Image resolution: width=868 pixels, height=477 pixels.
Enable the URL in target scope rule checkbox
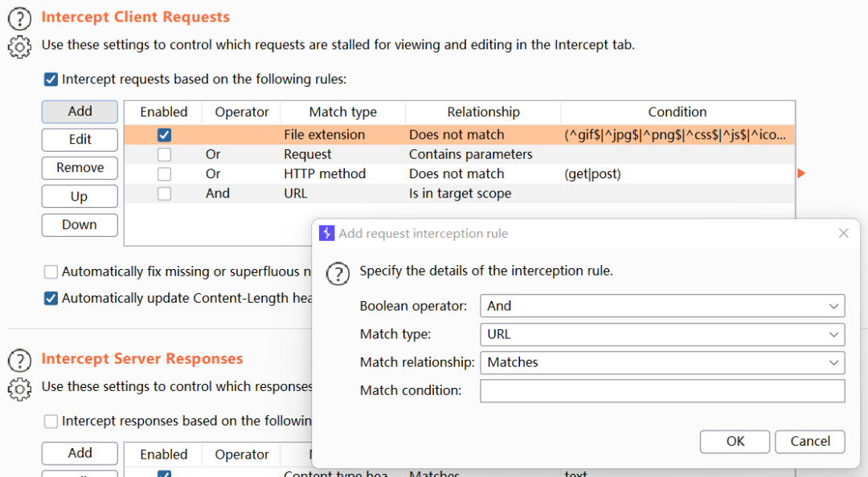point(165,194)
